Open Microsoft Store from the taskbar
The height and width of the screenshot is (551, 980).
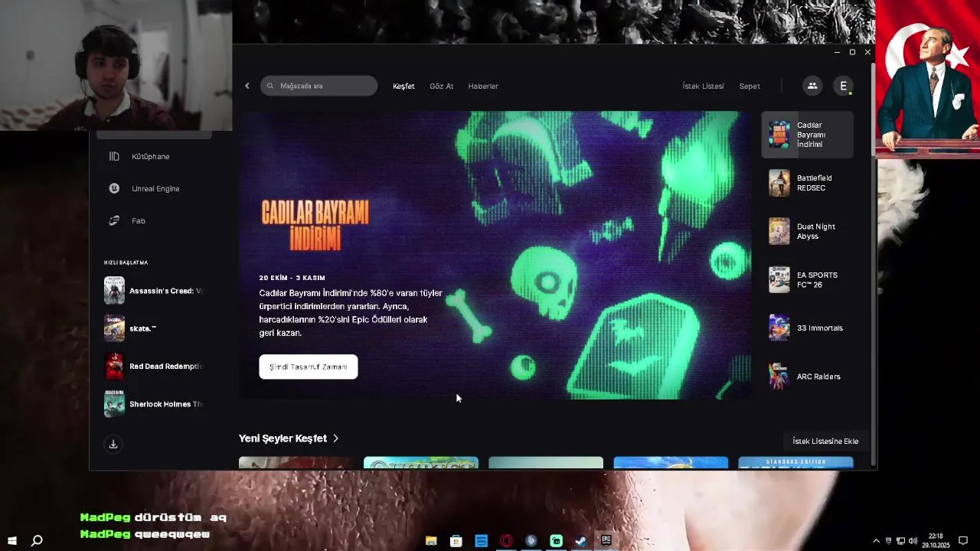point(456,541)
